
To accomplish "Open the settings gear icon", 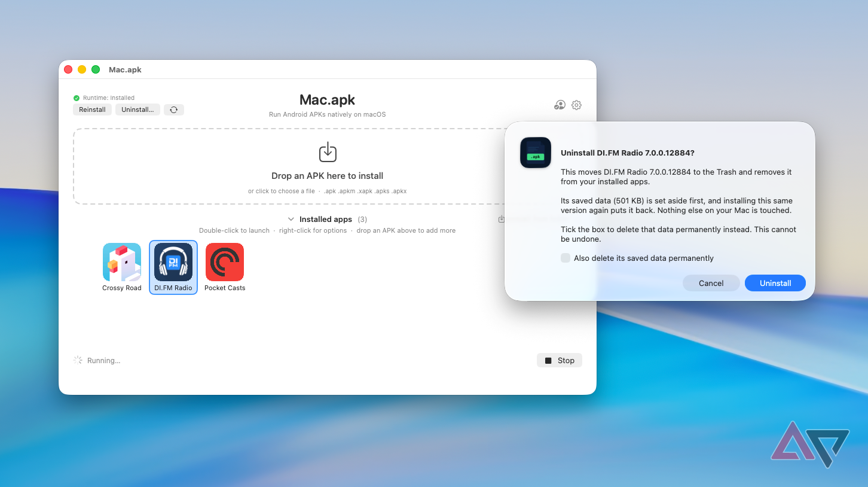I will [576, 105].
